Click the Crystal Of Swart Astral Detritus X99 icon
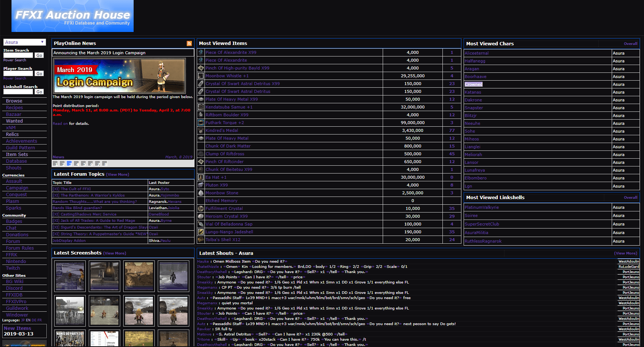This screenshot has height=347, width=644. (200, 84)
